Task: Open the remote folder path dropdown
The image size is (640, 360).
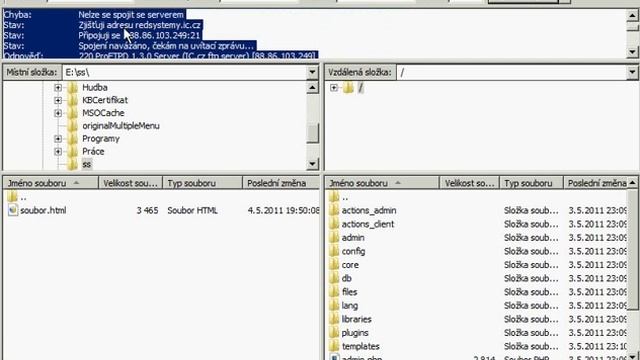Action: [x=632, y=73]
